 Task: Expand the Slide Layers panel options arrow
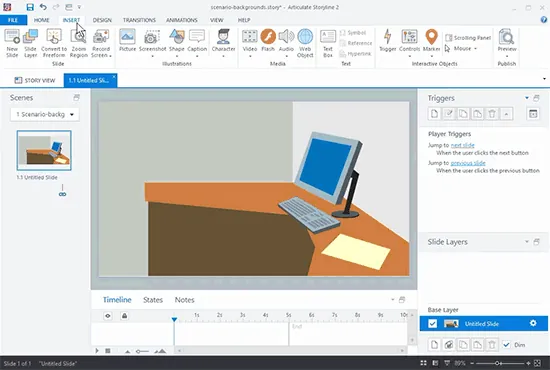click(x=526, y=242)
